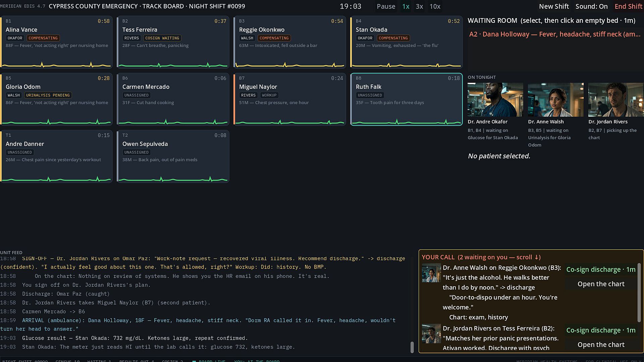Open bed B4 Stan Okada card
Image resolution: width=644 pixels, height=362 pixels.
point(407,42)
